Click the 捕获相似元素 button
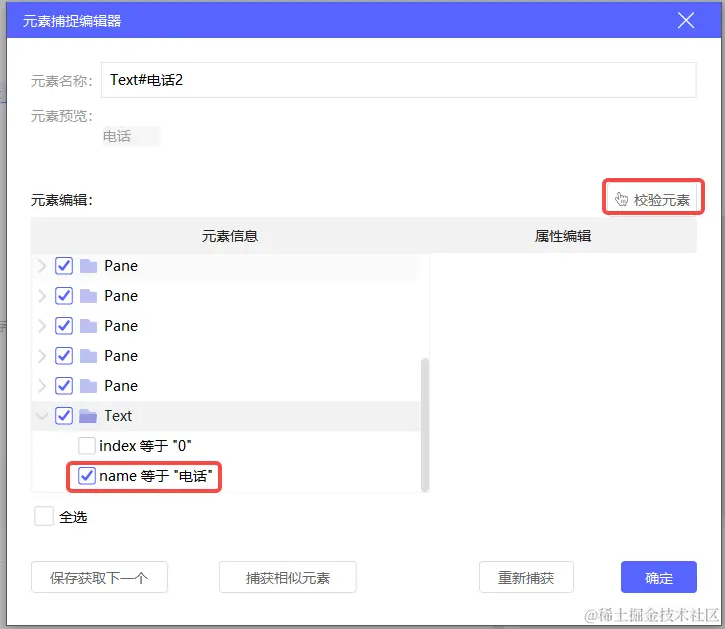The image size is (725, 629). tap(288, 577)
